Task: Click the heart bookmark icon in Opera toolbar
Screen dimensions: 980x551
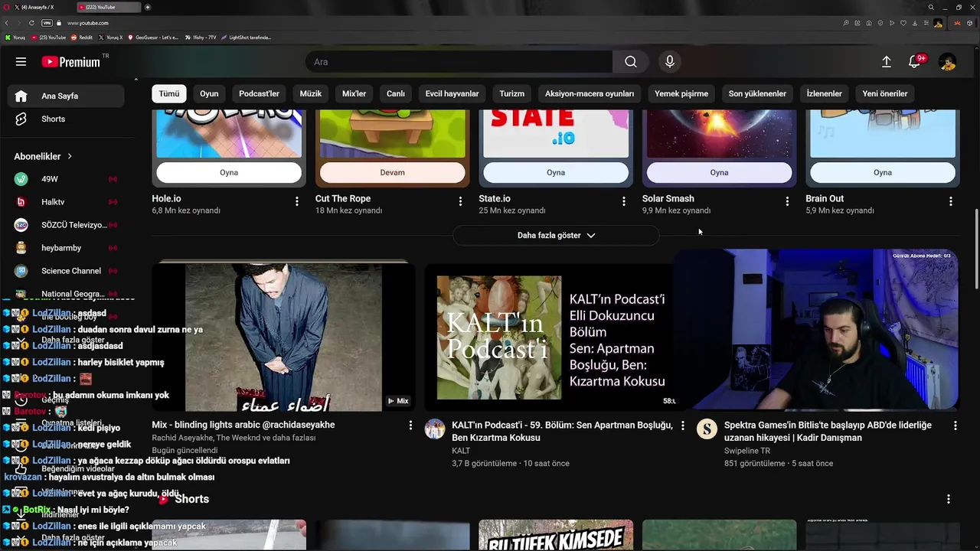Action: click(903, 23)
